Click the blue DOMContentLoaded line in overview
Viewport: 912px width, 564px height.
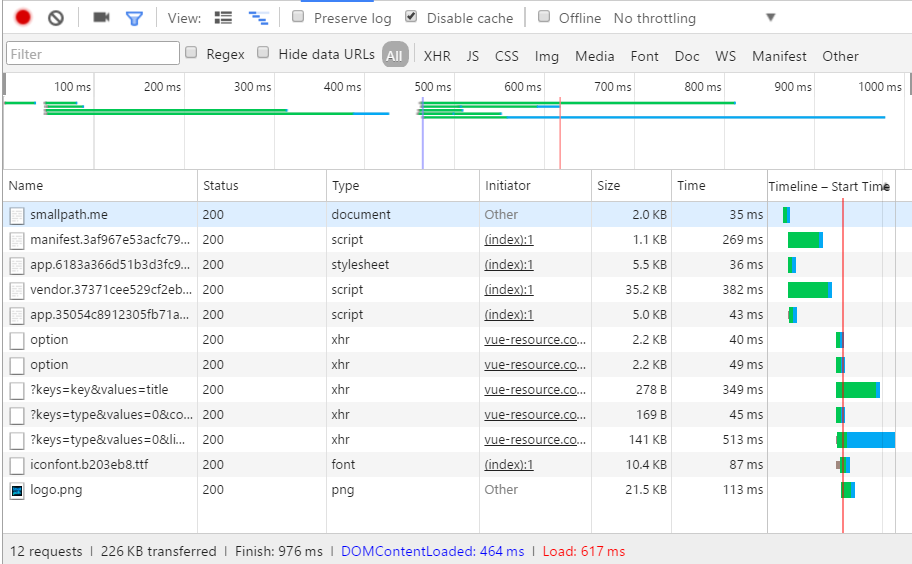tap(423, 134)
